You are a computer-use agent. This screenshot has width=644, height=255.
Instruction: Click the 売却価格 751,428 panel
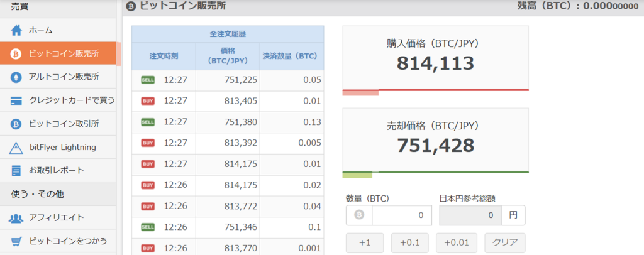click(435, 140)
